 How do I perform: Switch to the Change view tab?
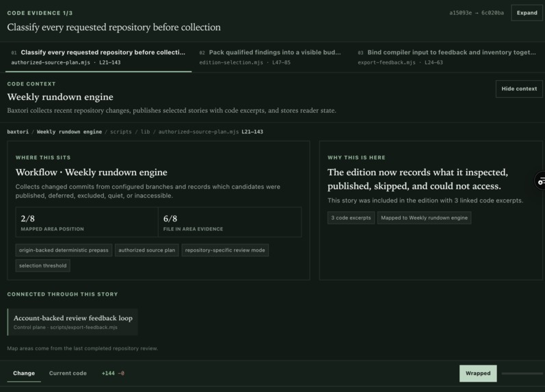click(x=24, y=374)
